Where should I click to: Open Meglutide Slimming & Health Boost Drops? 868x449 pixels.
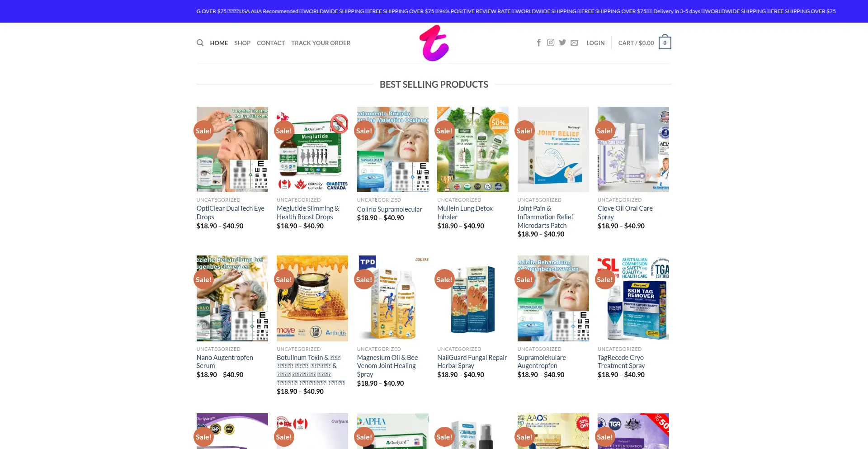coord(308,213)
